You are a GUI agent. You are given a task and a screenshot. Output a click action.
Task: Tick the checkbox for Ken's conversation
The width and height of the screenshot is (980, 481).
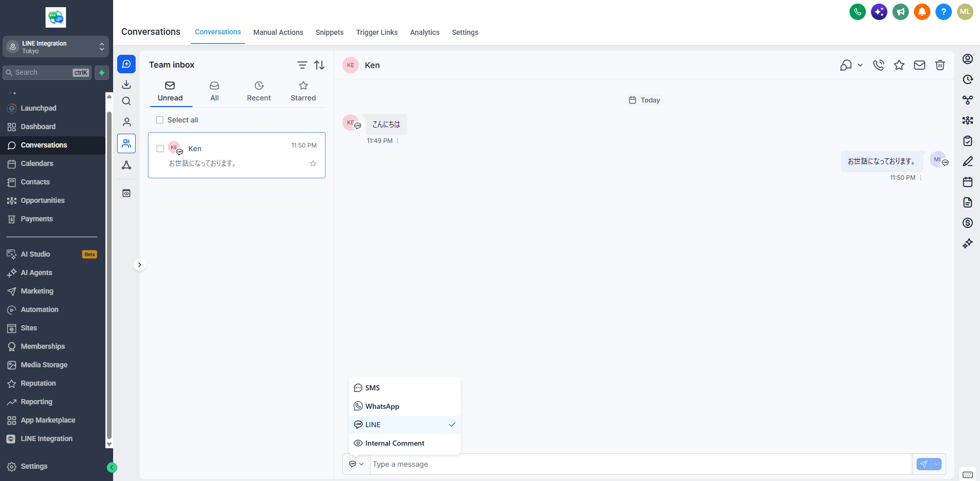160,149
